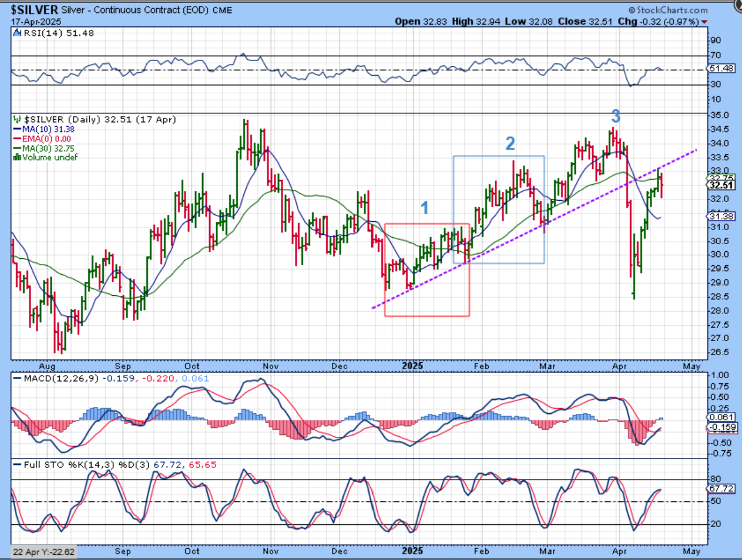This screenshot has width=742, height=560.
Task: Click the 22 Apr Y:-22.62 readout
Action: 44,552
